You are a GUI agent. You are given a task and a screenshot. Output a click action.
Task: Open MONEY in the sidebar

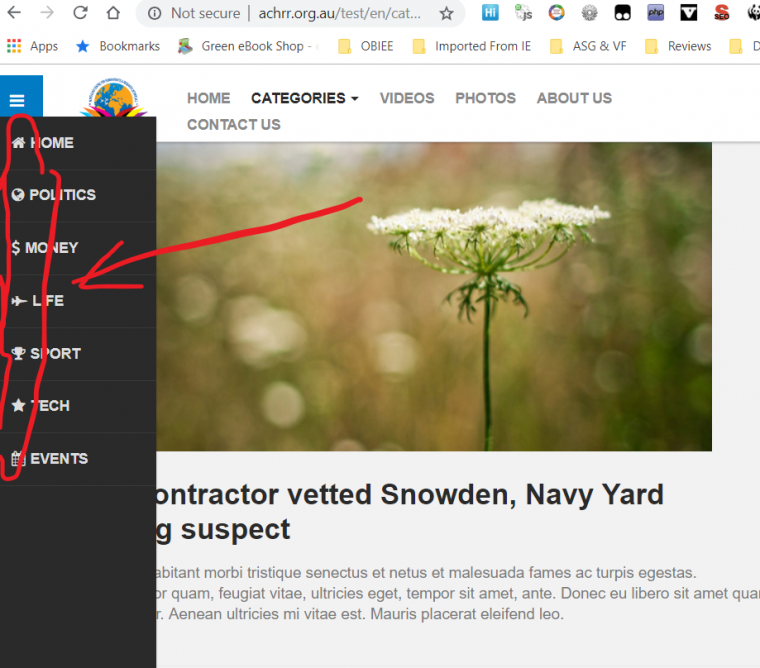tap(78, 248)
